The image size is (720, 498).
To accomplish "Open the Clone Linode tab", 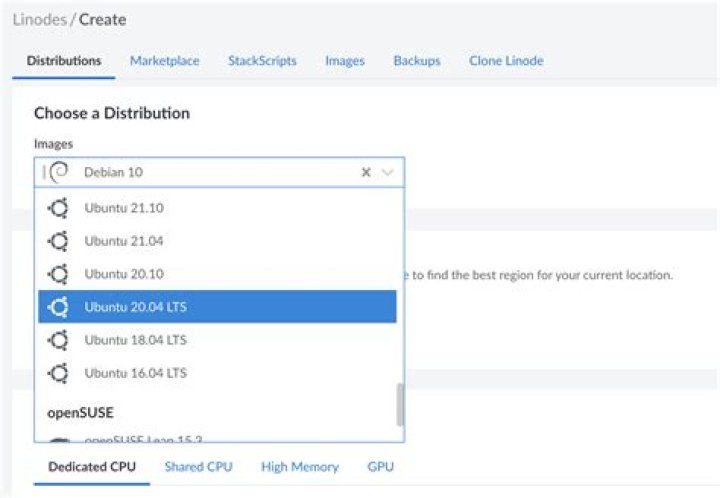I will 506,61.
